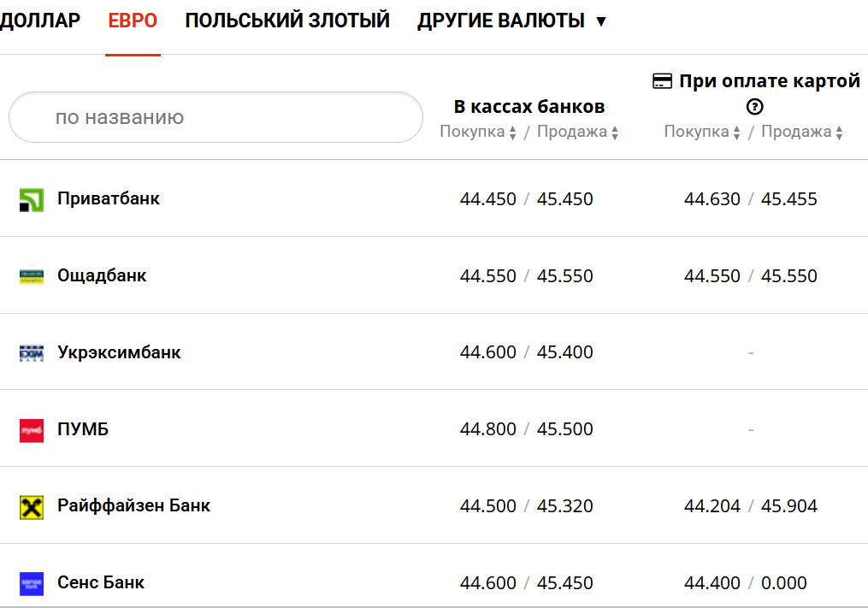Click the red ПУМБ logo icon
The height and width of the screenshot is (608, 868).
pyautogui.click(x=32, y=430)
